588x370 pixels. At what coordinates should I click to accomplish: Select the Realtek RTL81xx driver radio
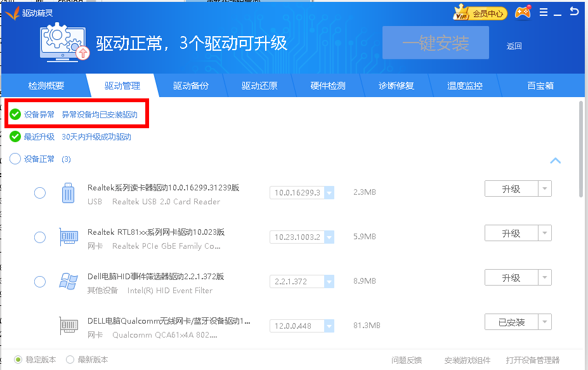pos(40,237)
